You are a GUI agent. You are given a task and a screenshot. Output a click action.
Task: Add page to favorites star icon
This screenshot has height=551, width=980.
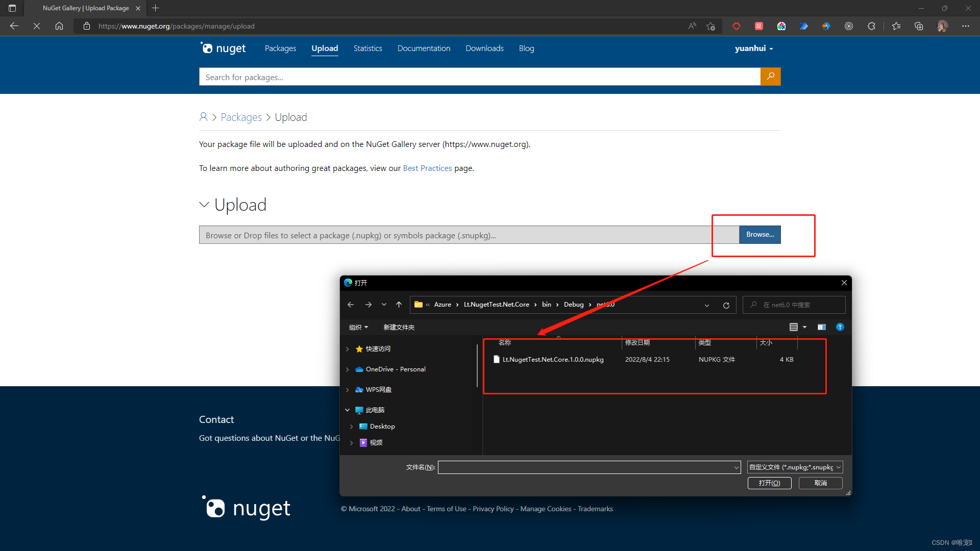point(710,26)
